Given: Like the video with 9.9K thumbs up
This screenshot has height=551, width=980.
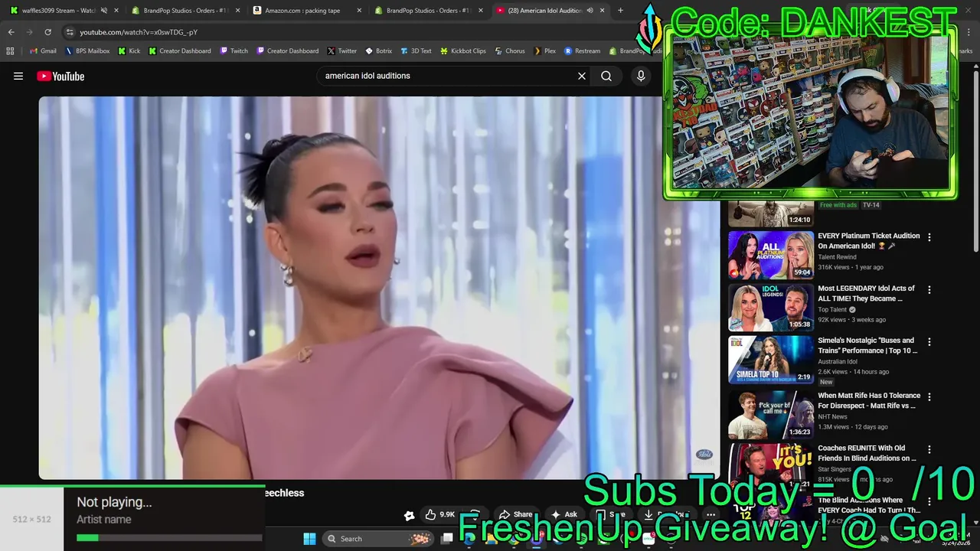Looking at the screenshot, I should [x=440, y=515].
